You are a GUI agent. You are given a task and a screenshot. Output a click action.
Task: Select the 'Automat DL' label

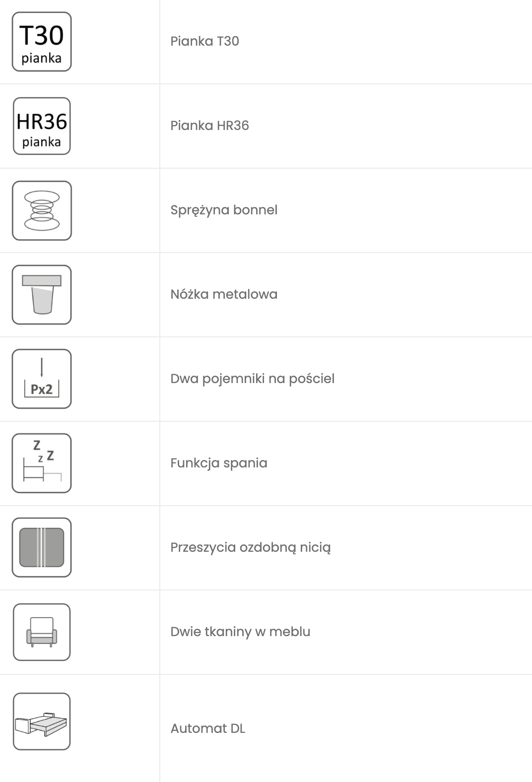pyautogui.click(x=208, y=728)
